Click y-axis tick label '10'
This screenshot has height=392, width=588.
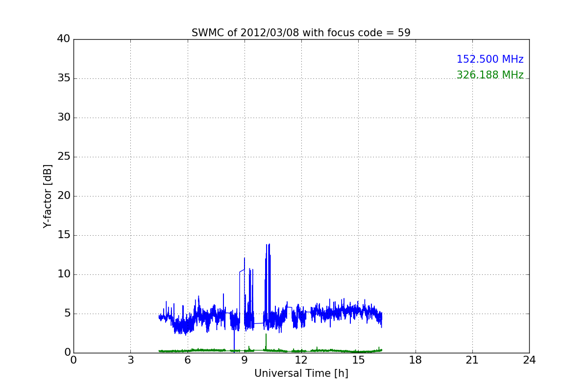click(64, 274)
